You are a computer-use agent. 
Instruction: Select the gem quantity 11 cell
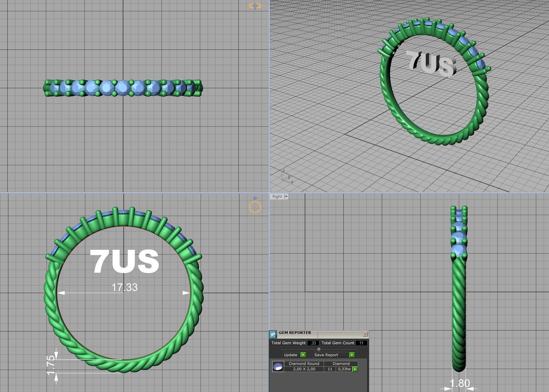330,369
